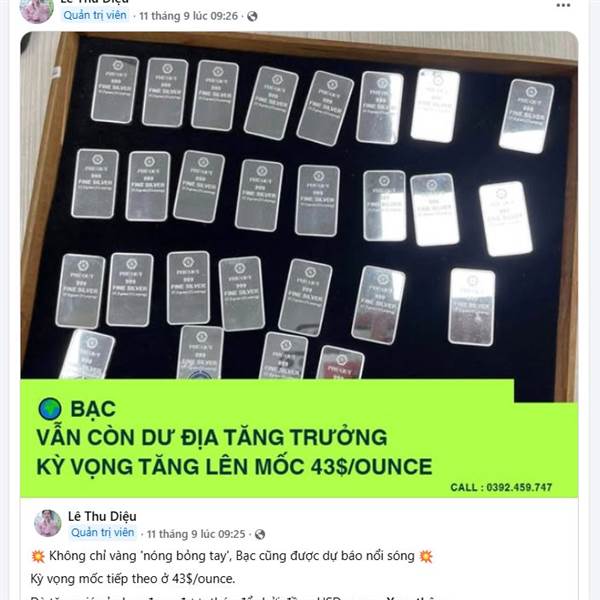Open the three-dot post options menu
This screenshot has height=600, width=600.
coord(563,5)
